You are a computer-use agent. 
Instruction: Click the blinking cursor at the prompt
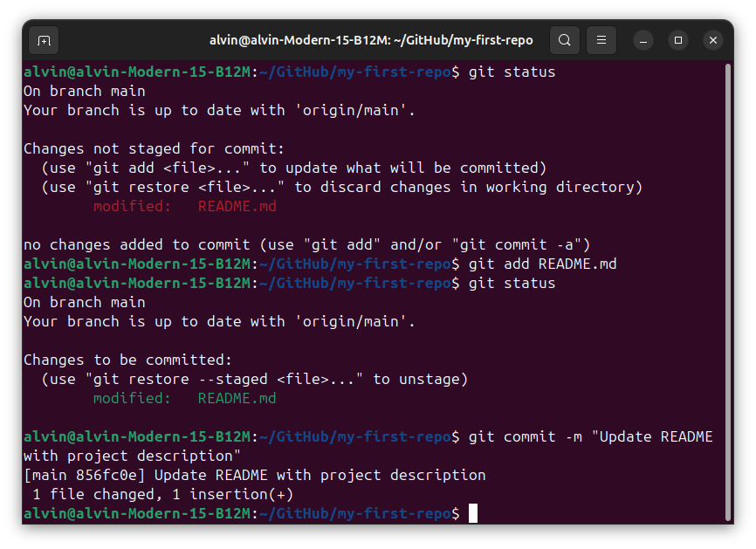(472, 513)
